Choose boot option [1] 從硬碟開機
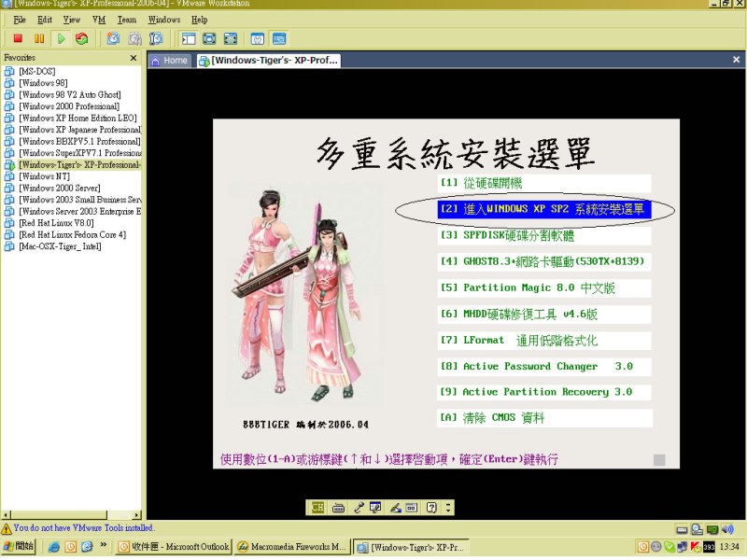The image size is (747, 560). pyautogui.click(x=544, y=183)
